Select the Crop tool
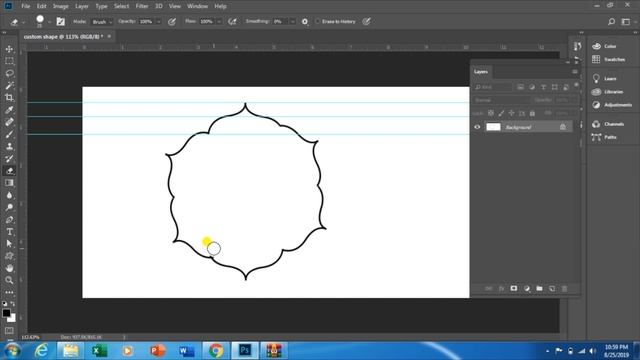The width and height of the screenshot is (640, 360). 9,98
